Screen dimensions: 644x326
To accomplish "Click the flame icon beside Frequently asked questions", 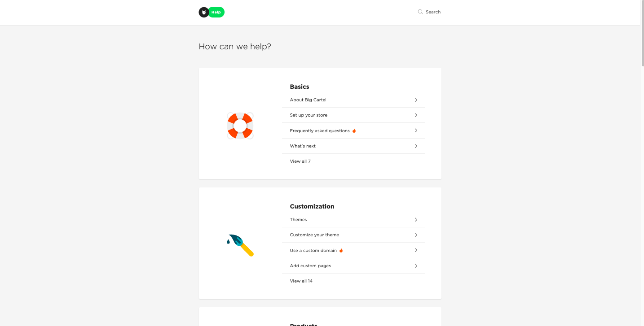I will [x=354, y=131].
